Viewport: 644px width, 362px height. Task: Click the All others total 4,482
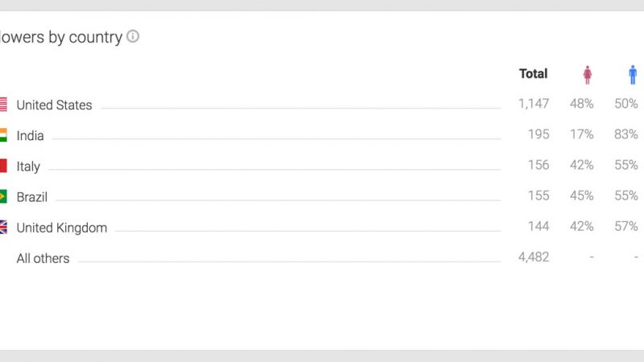533,257
